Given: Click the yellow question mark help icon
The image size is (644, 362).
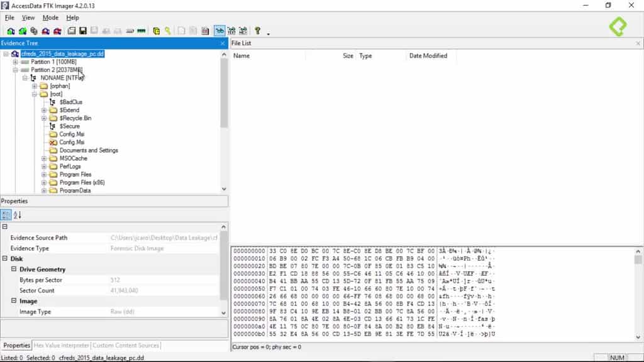Looking at the screenshot, I should pos(257,31).
